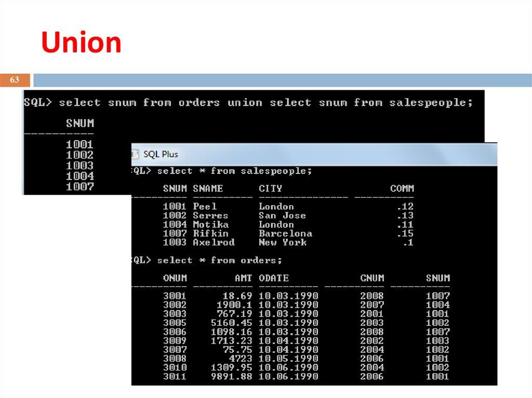Click the order amount 5160.45

[231, 323]
